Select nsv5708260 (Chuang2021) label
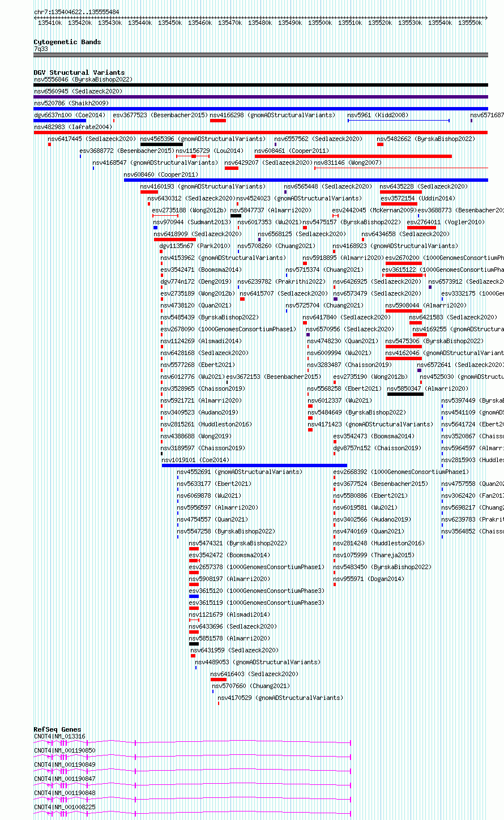The image size is (504, 820). coord(276,246)
